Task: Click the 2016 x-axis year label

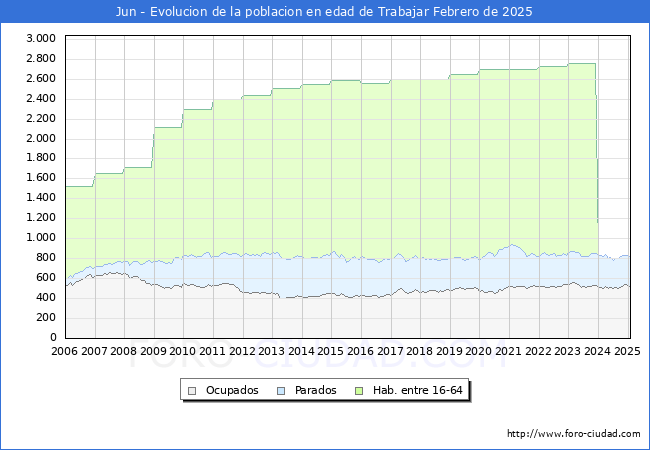Action: pos(361,351)
